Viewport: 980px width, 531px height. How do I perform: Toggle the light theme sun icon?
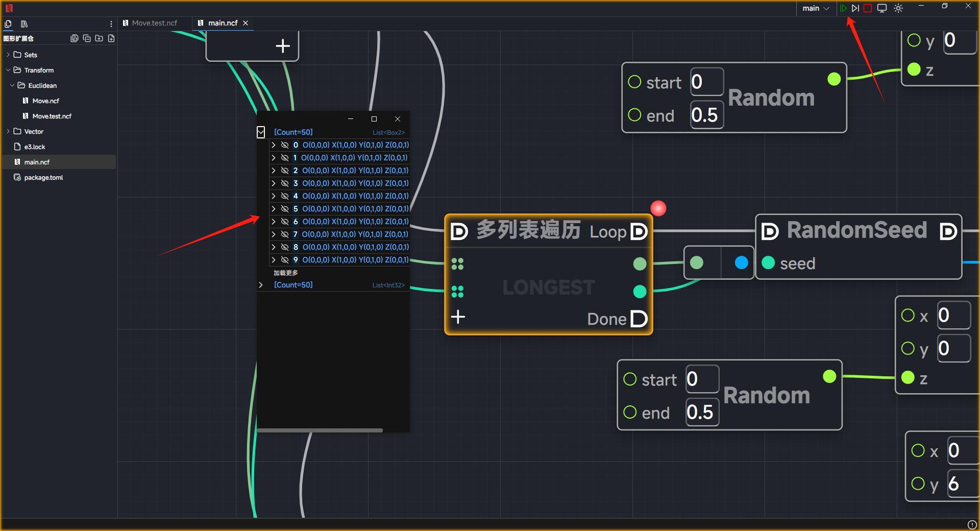tap(898, 8)
